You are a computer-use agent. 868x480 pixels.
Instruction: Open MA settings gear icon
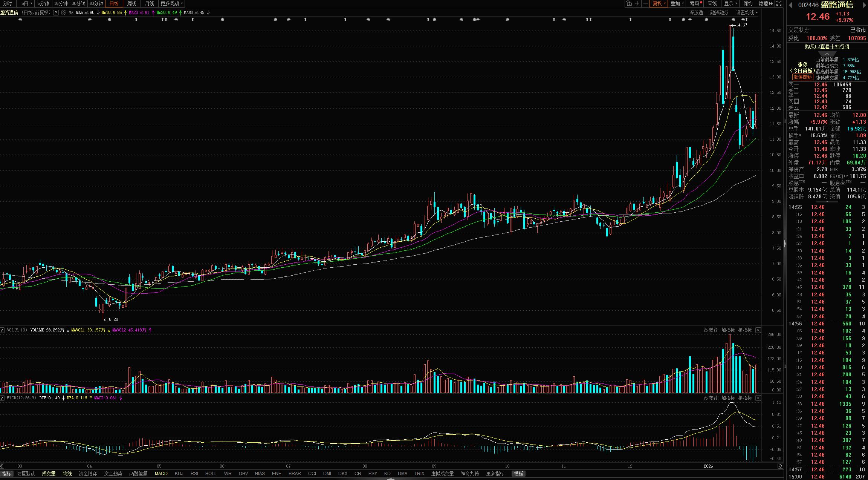point(64,12)
